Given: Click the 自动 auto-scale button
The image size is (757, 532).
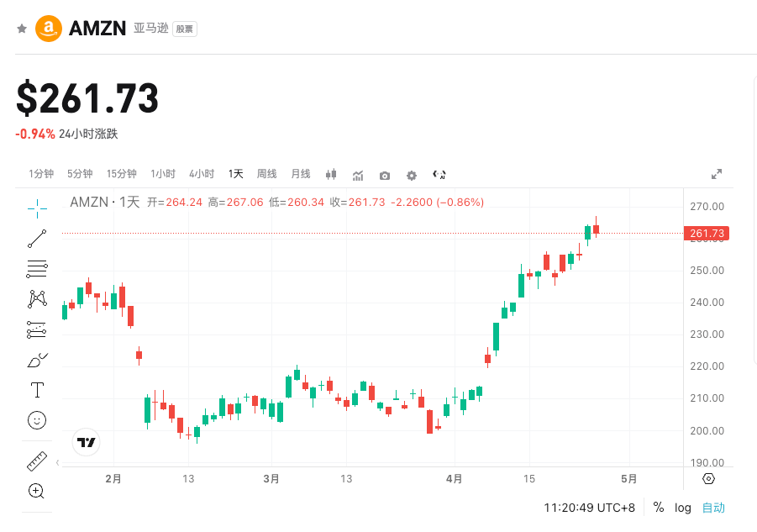Looking at the screenshot, I should click(713, 508).
